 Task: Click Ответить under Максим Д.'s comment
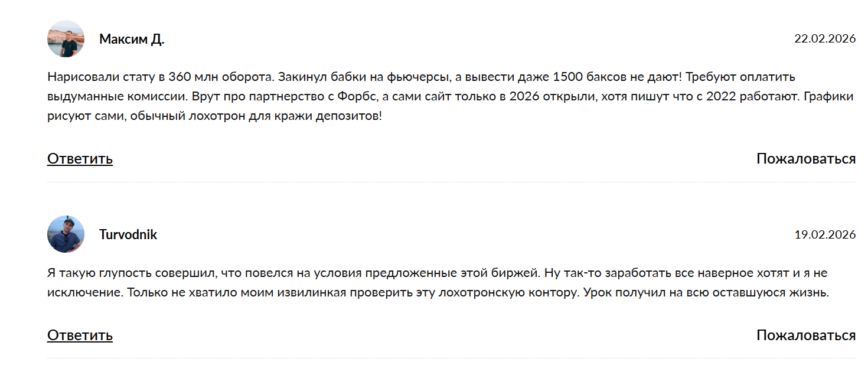(x=79, y=158)
